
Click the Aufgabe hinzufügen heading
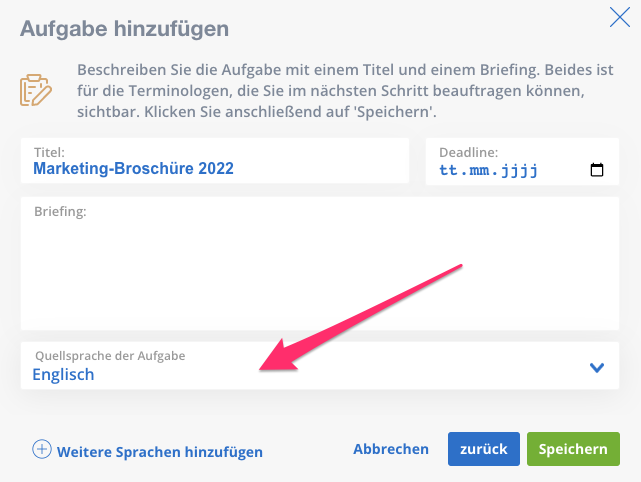pos(124,29)
